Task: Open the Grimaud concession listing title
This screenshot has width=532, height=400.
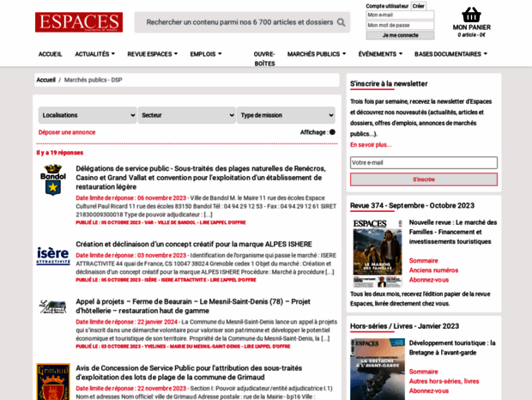Action: (x=189, y=373)
